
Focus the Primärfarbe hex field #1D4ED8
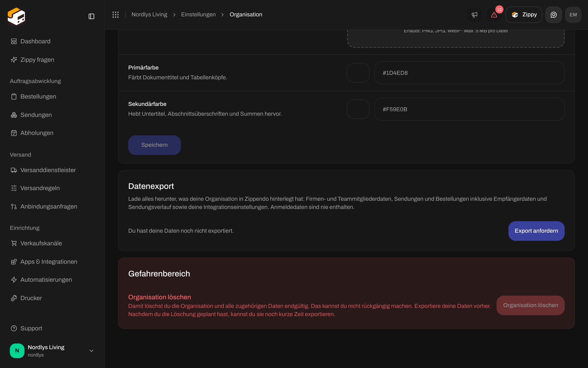pos(469,73)
